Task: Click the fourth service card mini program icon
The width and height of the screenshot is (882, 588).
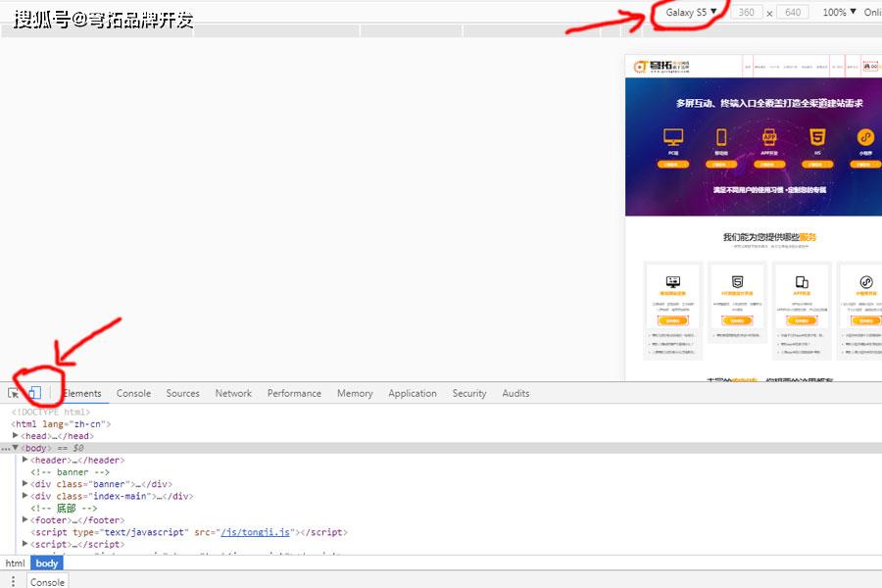Action: [x=865, y=282]
